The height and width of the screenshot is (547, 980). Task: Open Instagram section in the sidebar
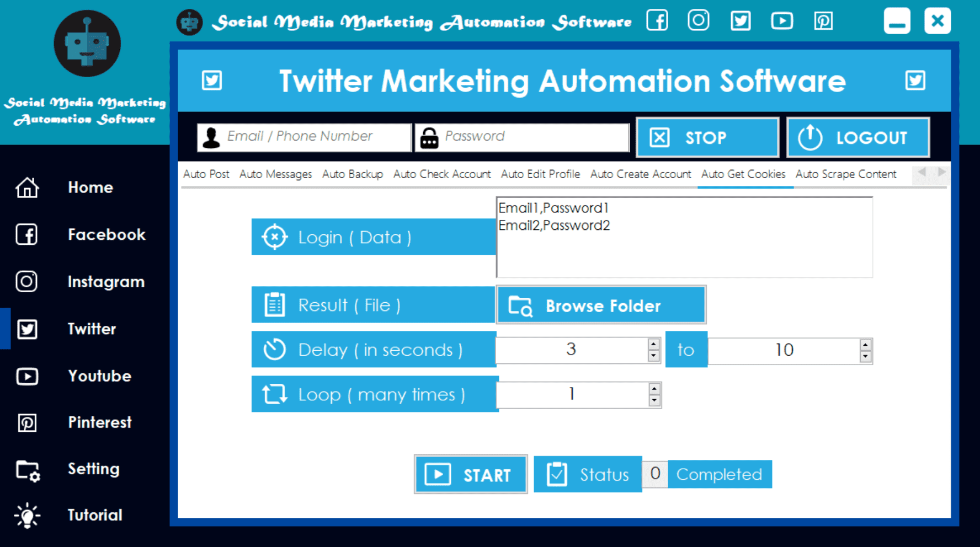point(106,282)
